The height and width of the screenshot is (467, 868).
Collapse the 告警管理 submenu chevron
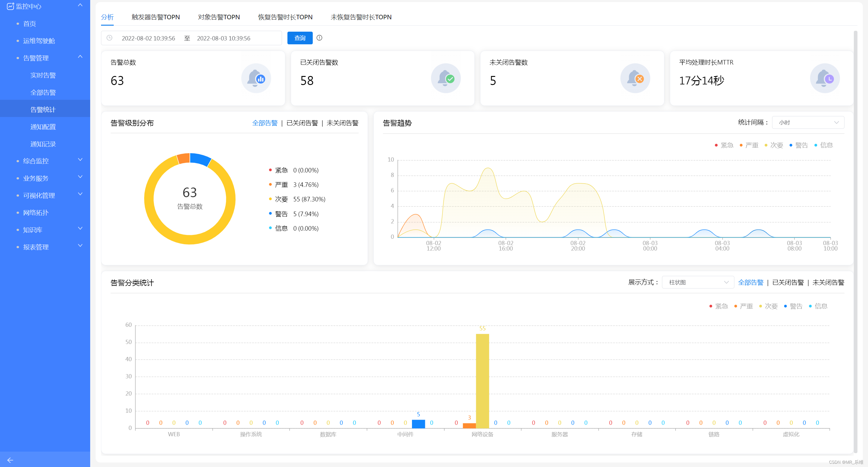click(80, 57)
